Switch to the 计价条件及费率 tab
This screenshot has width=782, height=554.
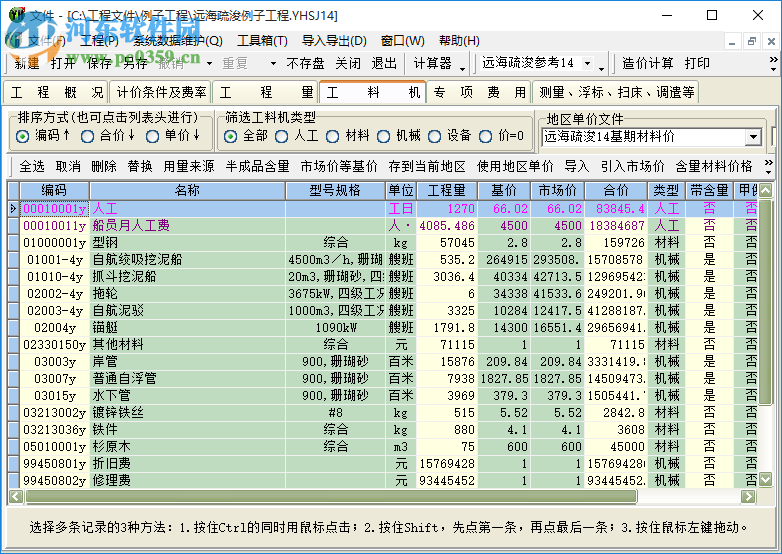pyautogui.click(x=161, y=92)
